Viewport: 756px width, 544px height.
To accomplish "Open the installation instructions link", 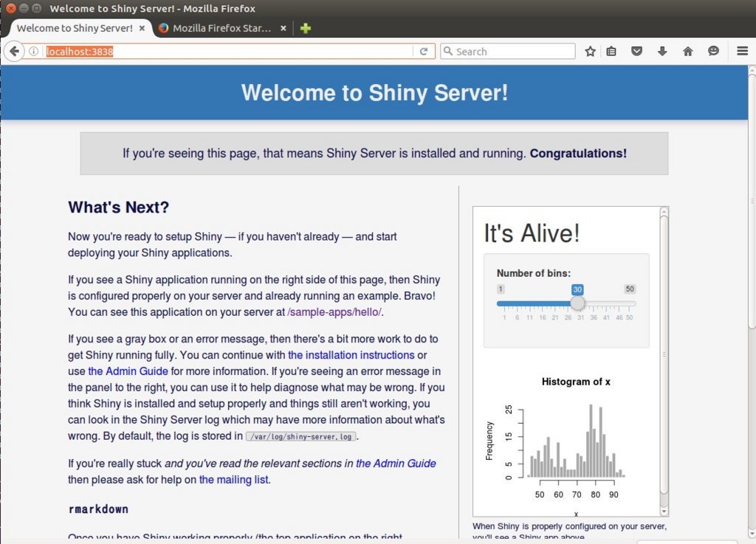I will tap(351, 355).
